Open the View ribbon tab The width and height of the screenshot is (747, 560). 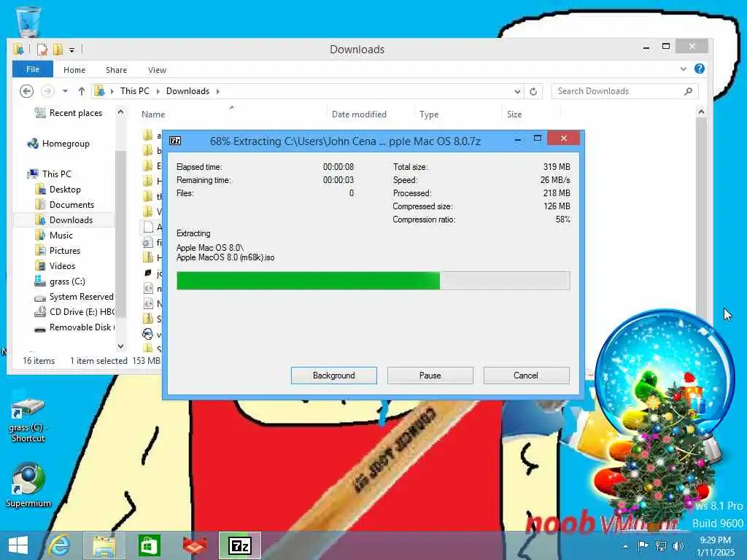click(x=157, y=70)
